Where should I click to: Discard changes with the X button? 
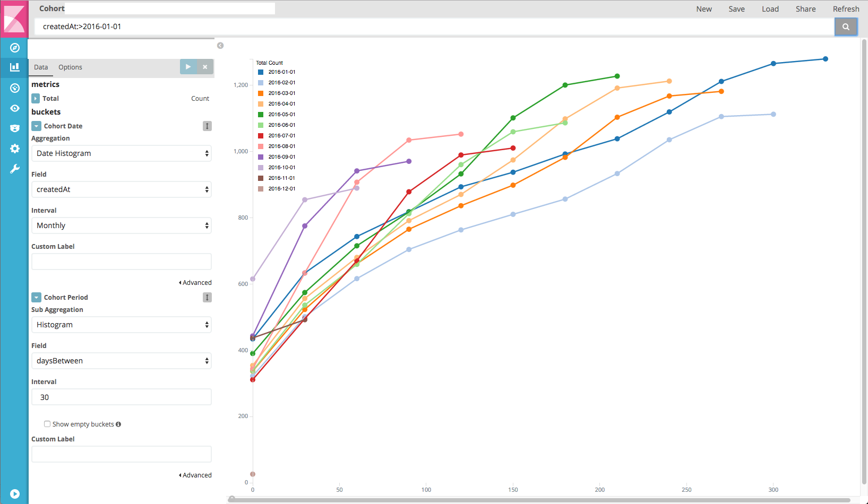tap(205, 67)
